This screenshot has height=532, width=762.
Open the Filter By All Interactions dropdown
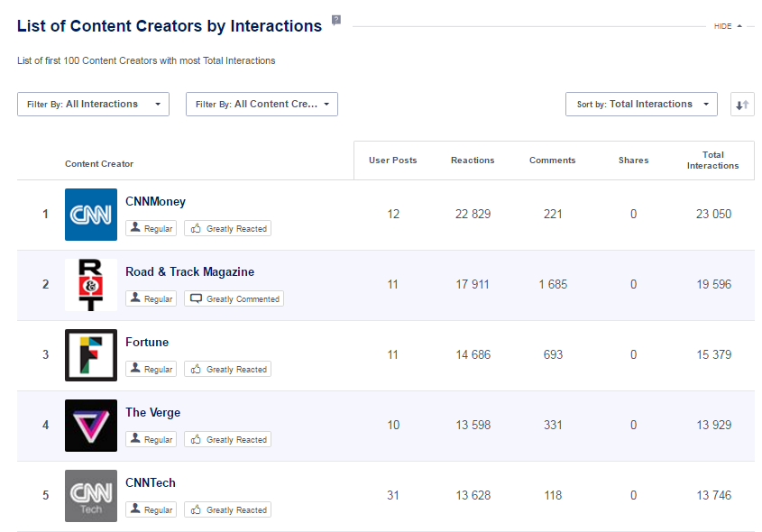point(93,104)
